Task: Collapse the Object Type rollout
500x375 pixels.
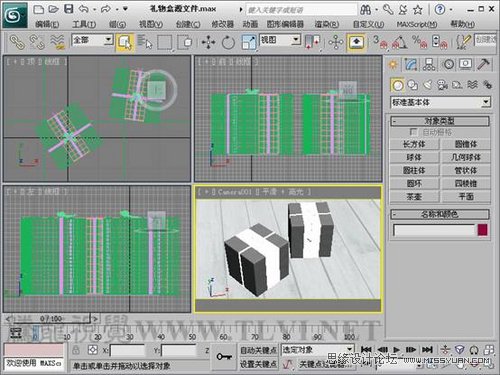Action: (440, 121)
